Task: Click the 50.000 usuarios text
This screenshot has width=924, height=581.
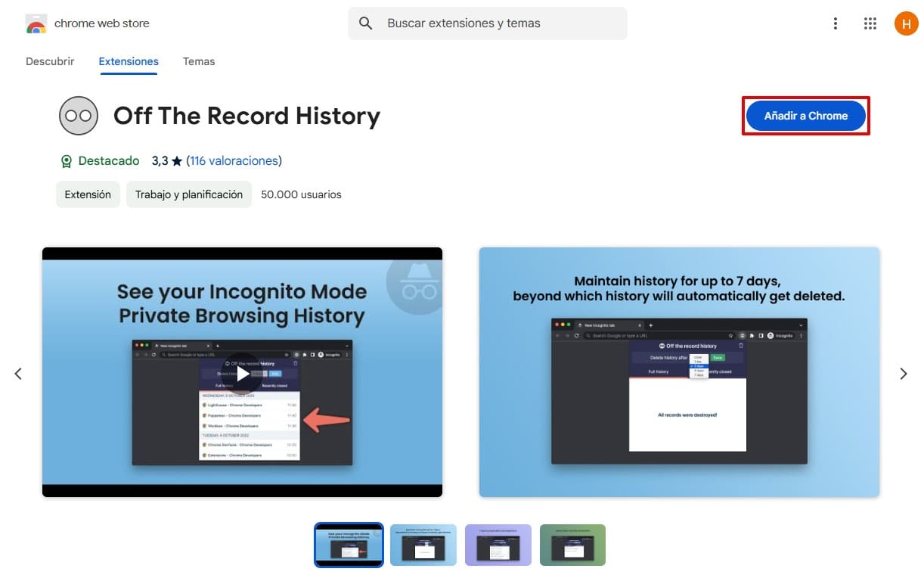Action: pos(301,194)
